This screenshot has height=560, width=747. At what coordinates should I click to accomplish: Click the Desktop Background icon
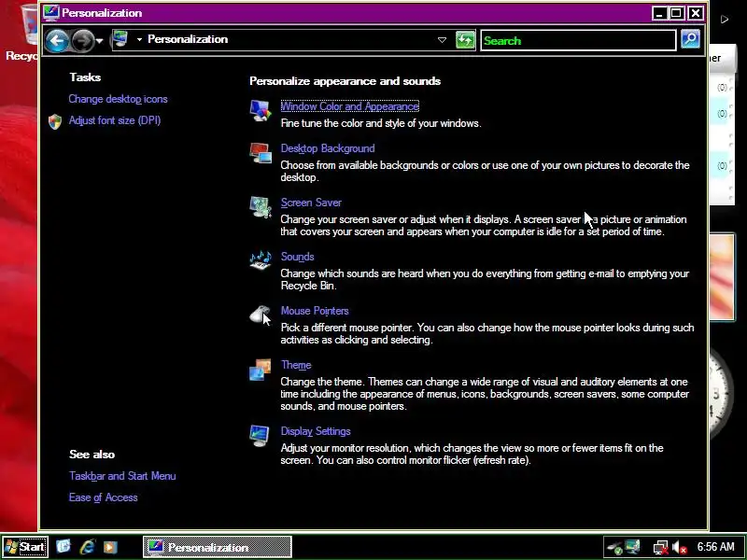tap(261, 152)
